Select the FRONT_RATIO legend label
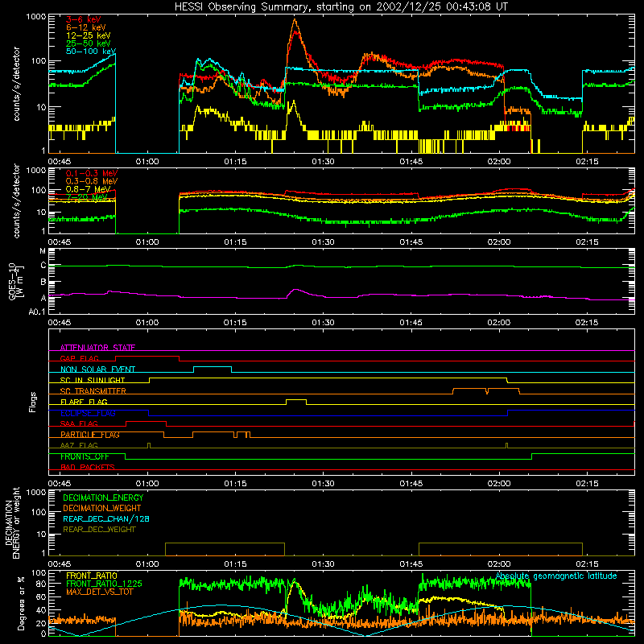Image resolution: width=644 pixels, height=644 pixels. point(92,576)
